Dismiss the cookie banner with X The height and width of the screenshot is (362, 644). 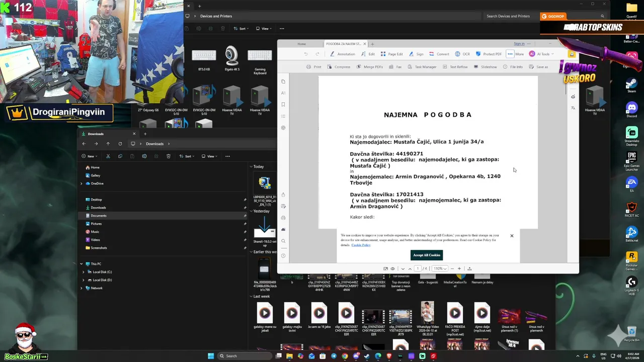point(512,236)
